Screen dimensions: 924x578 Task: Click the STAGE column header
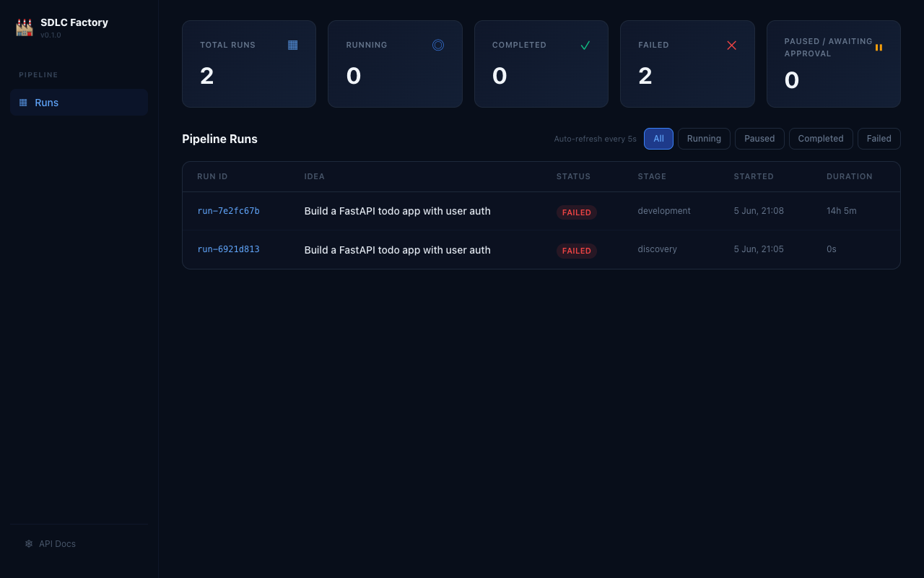click(652, 176)
